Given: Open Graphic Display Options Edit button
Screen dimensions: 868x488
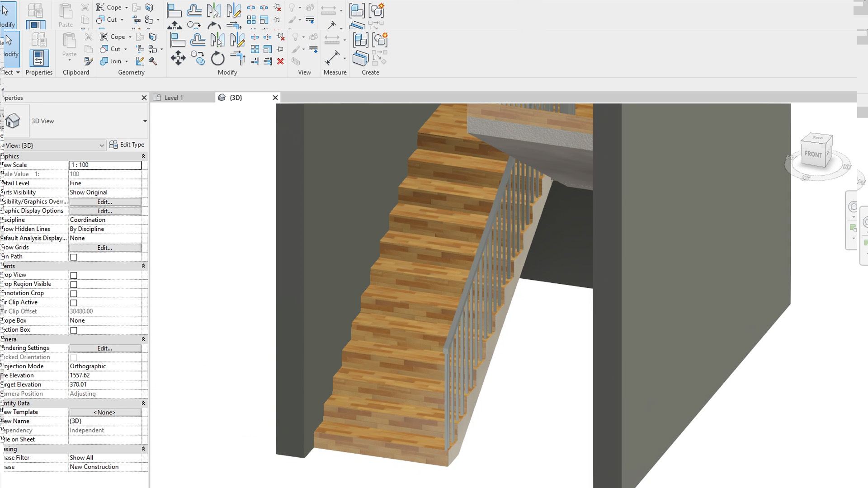Looking at the screenshot, I should [105, 211].
